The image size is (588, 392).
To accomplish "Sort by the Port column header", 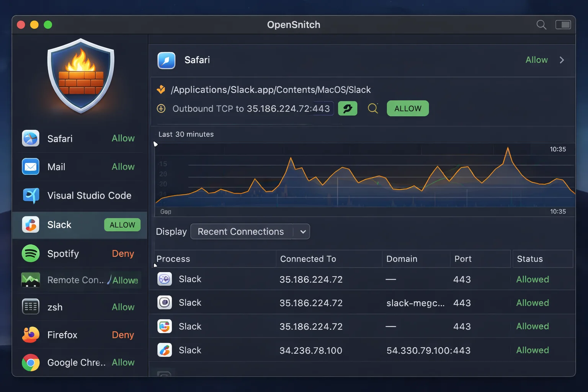I will (463, 259).
